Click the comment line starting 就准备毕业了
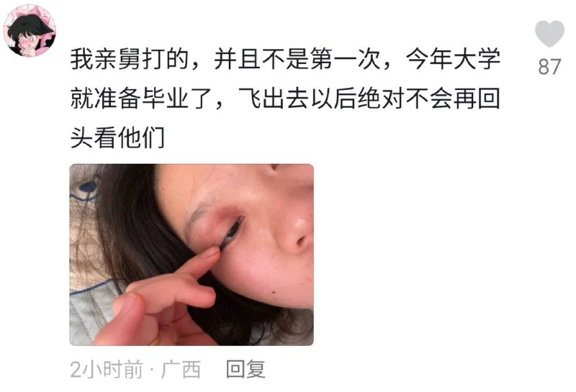This screenshot has width=576, height=392. [x=285, y=98]
